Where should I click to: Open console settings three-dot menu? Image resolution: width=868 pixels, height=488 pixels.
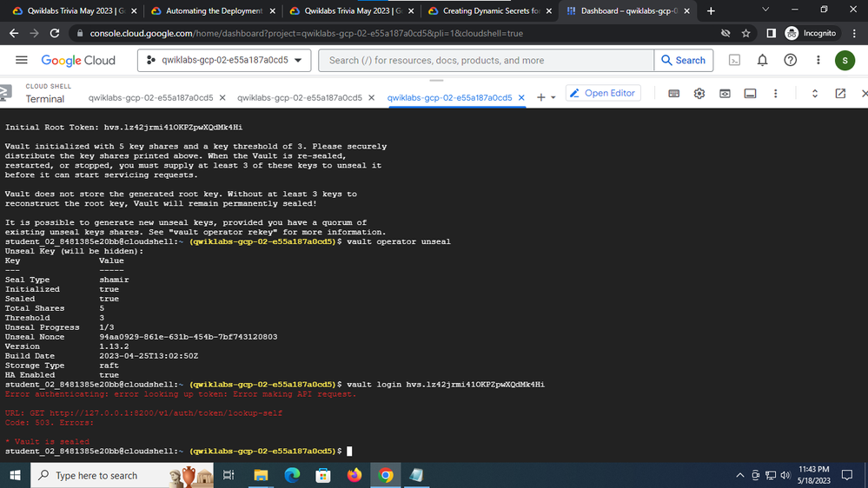[x=818, y=60]
